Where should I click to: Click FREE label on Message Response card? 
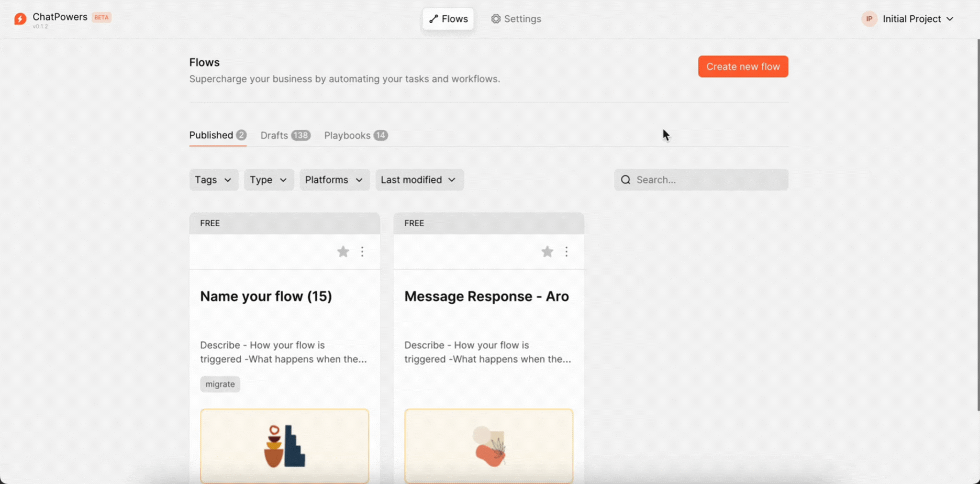click(414, 223)
